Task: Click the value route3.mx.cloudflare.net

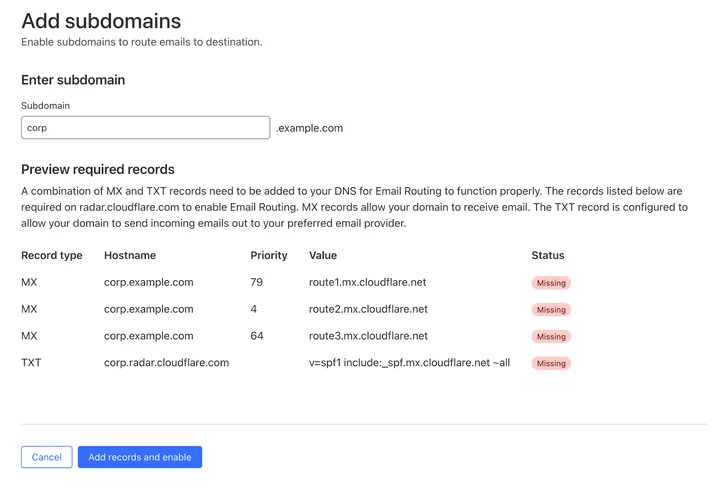Action: coord(368,336)
